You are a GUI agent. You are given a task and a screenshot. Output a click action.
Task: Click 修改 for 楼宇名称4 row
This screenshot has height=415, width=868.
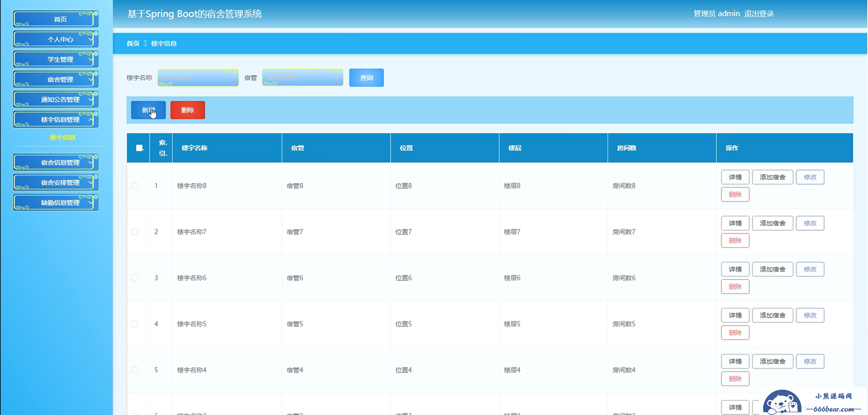(810, 361)
